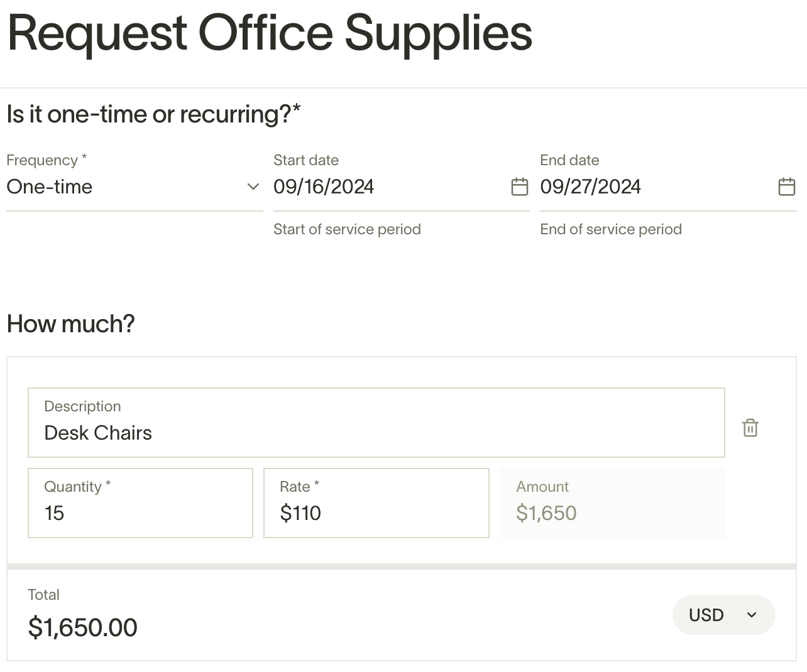
Task: Open the Start date calendar picker icon
Action: coord(520,187)
